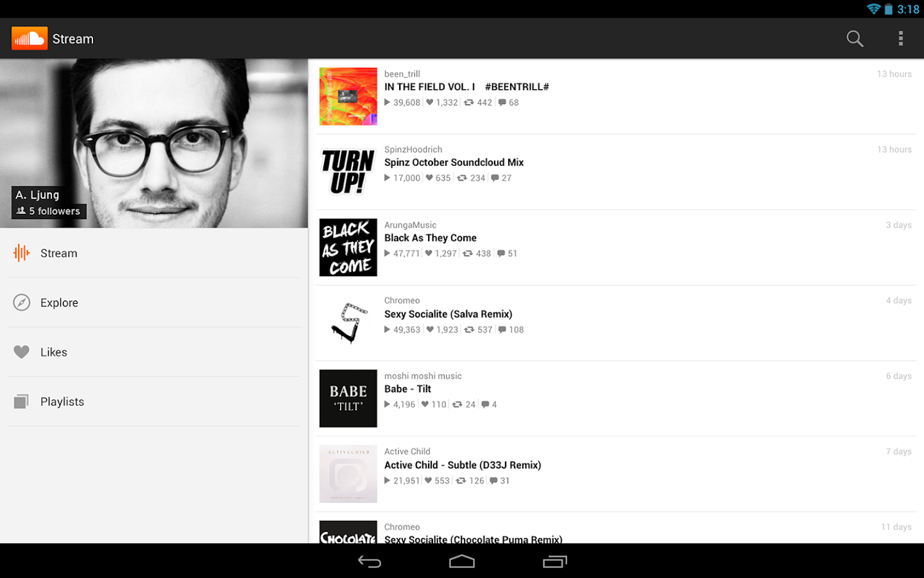Tap the heart icon showing 635 likes
This screenshot has width=924, height=578.
pyautogui.click(x=429, y=178)
